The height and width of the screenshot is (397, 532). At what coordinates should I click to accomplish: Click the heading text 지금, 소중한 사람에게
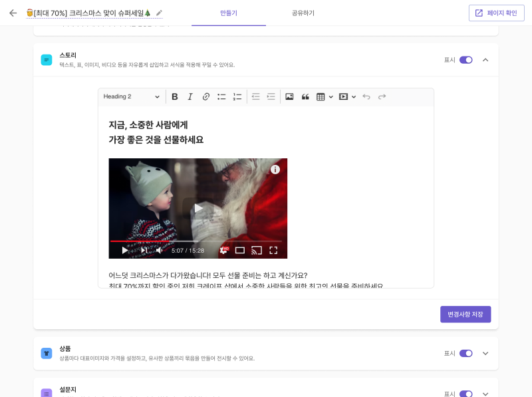[148, 125]
